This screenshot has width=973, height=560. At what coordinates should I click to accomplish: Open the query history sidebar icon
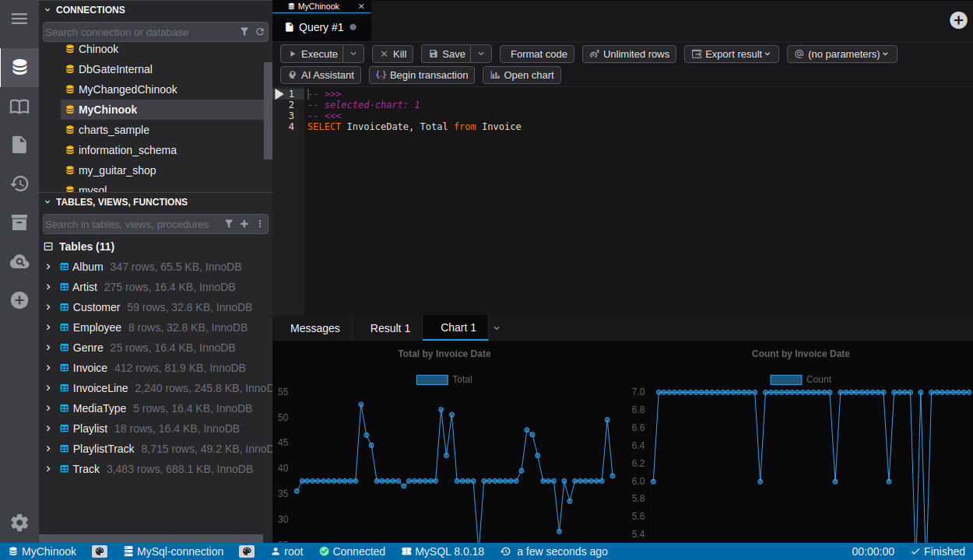click(x=19, y=184)
